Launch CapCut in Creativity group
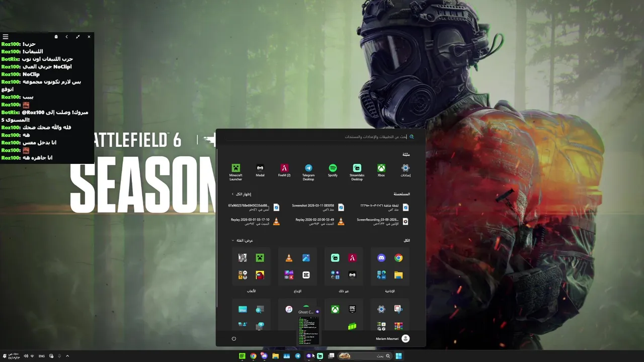This screenshot has width=644, height=362. pyautogui.click(x=306, y=275)
